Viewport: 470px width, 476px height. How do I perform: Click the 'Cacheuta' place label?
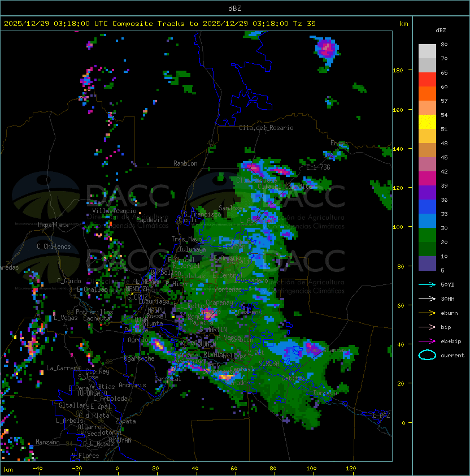(x=97, y=318)
